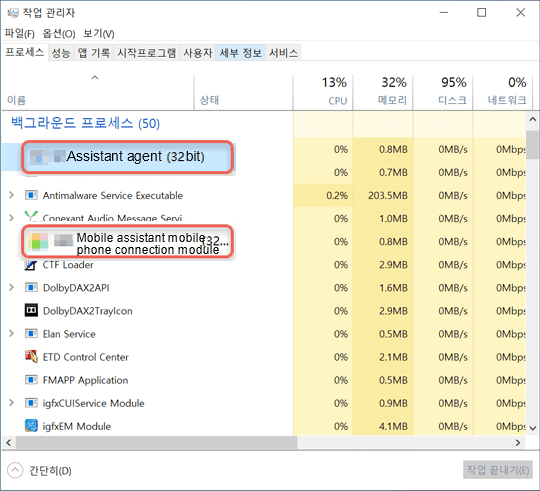Select the Assistant agent (32bit) process
The width and height of the screenshot is (540, 491).
click(127, 157)
